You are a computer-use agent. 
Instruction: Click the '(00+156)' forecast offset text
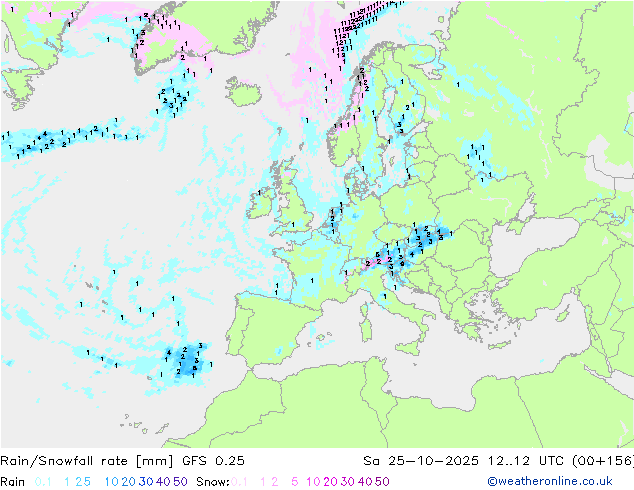click(x=603, y=461)
